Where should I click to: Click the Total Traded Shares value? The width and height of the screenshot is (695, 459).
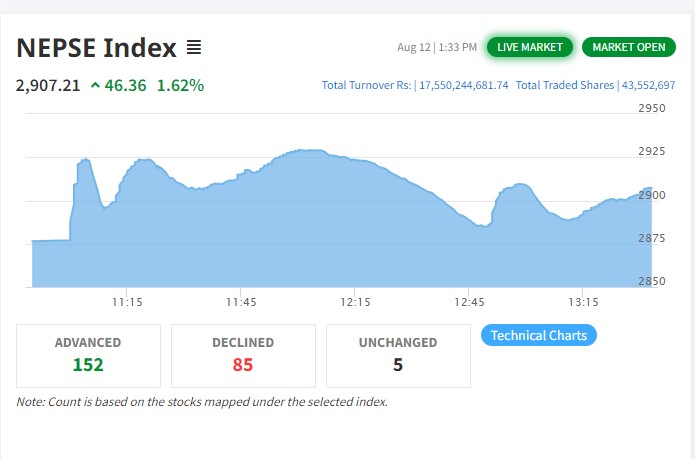649,86
